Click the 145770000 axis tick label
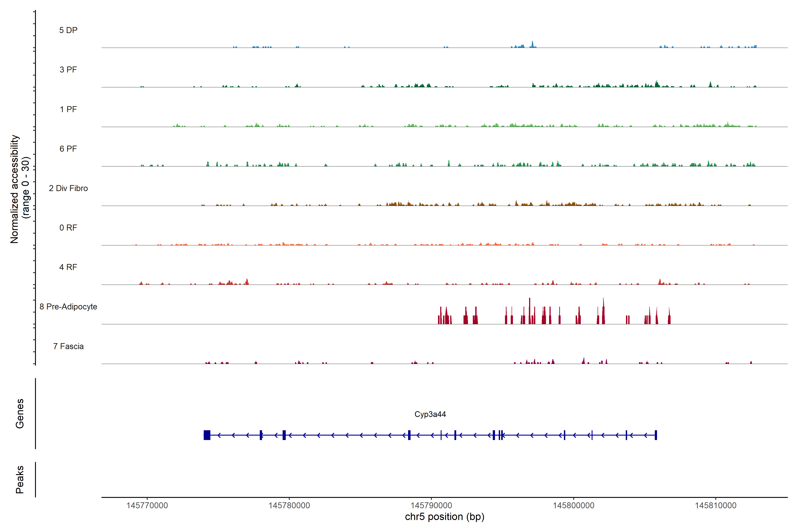The image size is (798, 532). coord(147,505)
